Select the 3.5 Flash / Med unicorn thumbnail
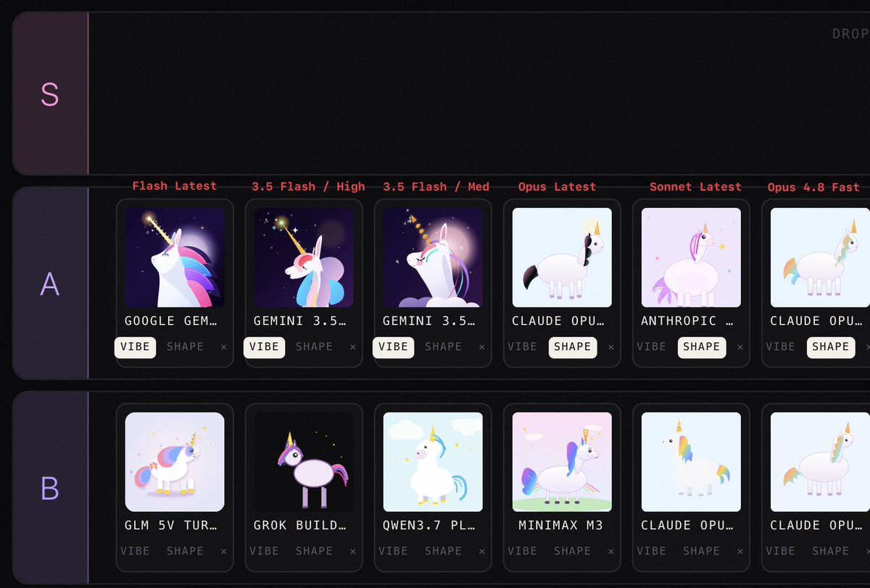Image resolution: width=870 pixels, height=588 pixels. (x=433, y=257)
